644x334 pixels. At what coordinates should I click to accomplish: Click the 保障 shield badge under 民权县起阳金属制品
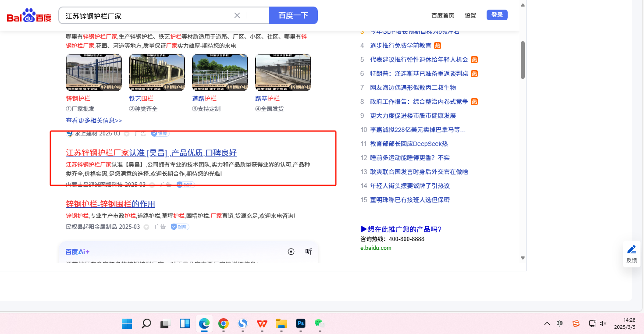pyautogui.click(x=180, y=227)
